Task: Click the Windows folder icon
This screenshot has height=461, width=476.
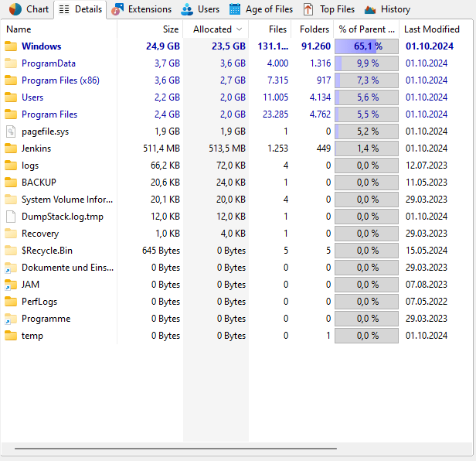Action: coord(11,46)
